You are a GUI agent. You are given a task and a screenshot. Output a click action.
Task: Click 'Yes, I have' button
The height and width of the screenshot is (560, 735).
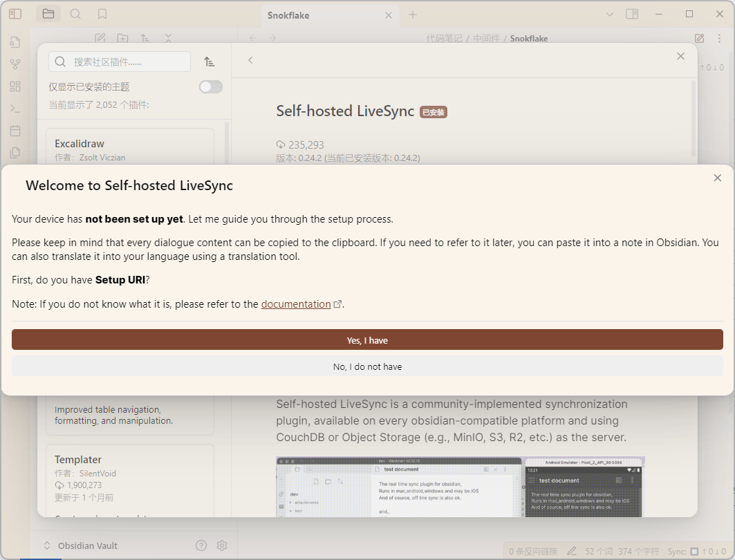(367, 340)
